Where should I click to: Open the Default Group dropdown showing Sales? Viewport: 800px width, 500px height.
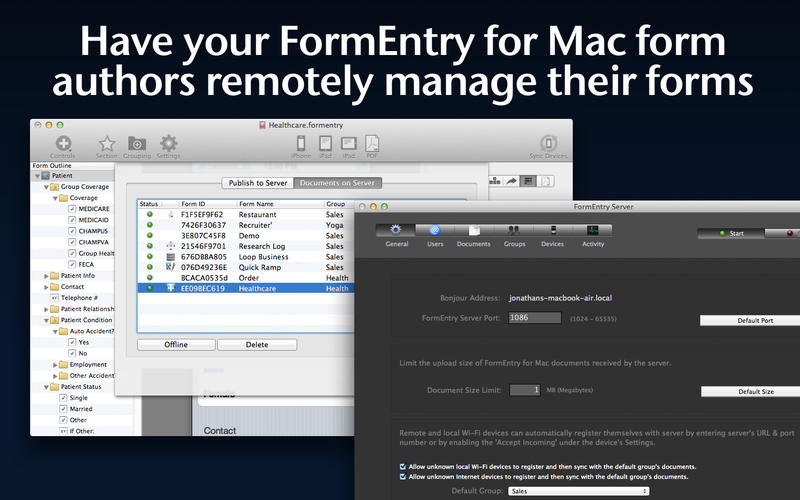click(x=579, y=491)
